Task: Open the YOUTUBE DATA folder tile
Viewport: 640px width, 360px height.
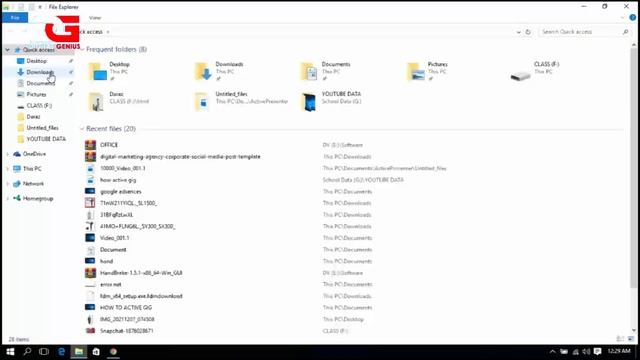Action: click(331, 101)
